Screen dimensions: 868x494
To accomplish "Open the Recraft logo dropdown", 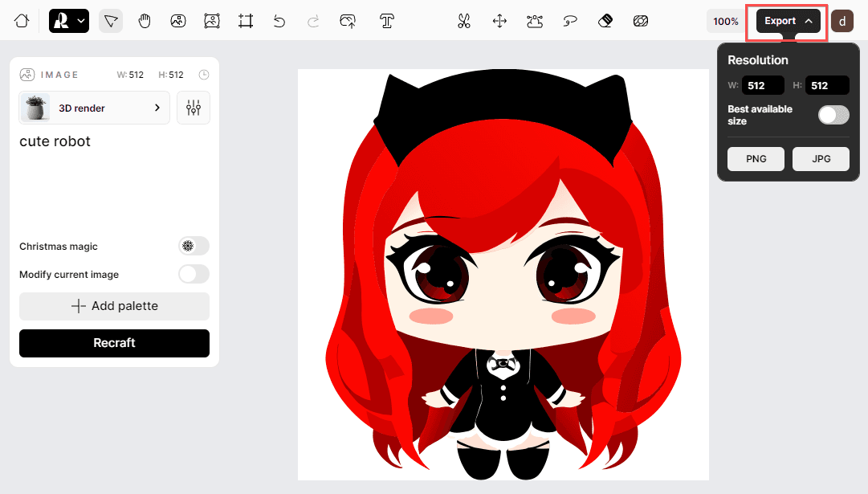I will tap(68, 21).
